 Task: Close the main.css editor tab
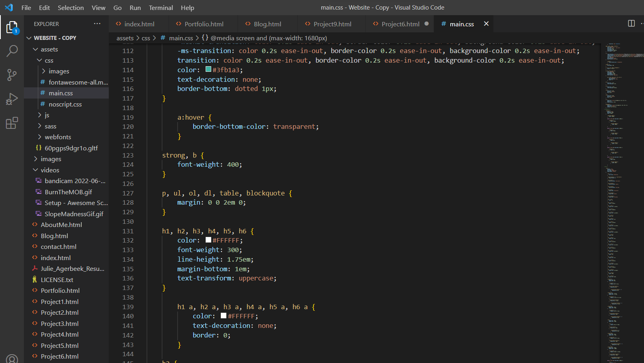pos(486,24)
